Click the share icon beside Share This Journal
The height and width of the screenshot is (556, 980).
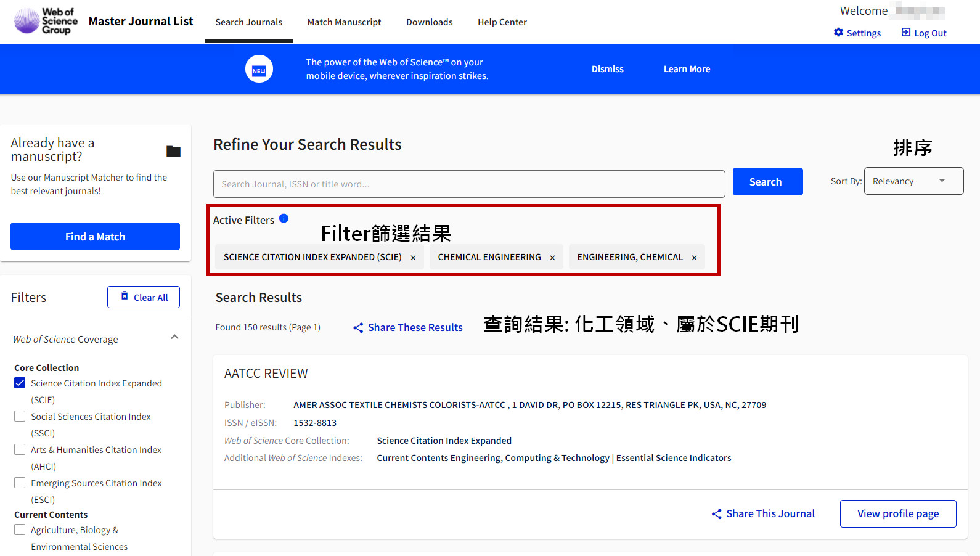[716, 513]
